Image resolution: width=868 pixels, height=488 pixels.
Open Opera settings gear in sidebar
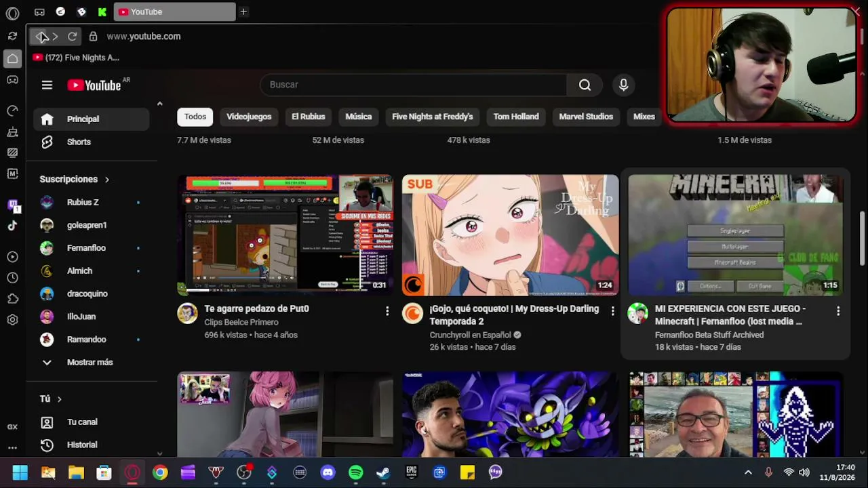pos(12,320)
